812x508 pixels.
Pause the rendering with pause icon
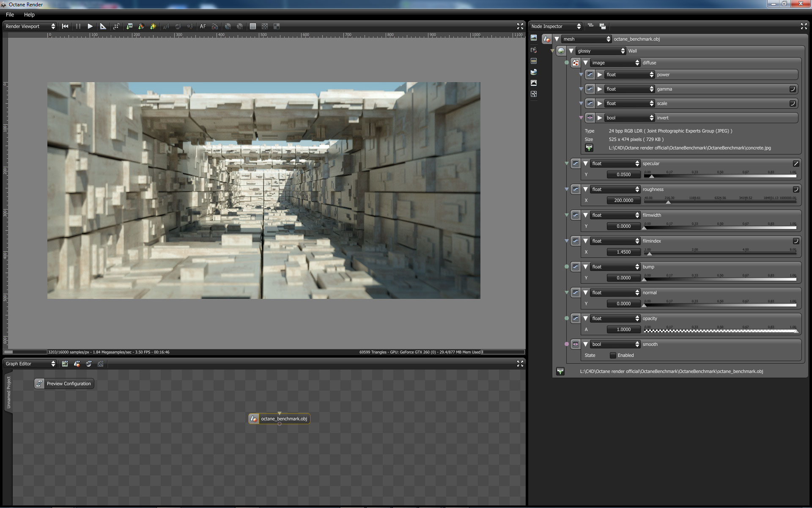pos(78,26)
